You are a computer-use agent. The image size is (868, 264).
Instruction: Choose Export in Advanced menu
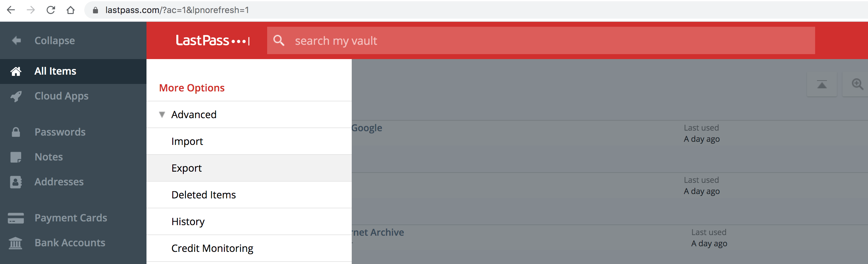(186, 168)
